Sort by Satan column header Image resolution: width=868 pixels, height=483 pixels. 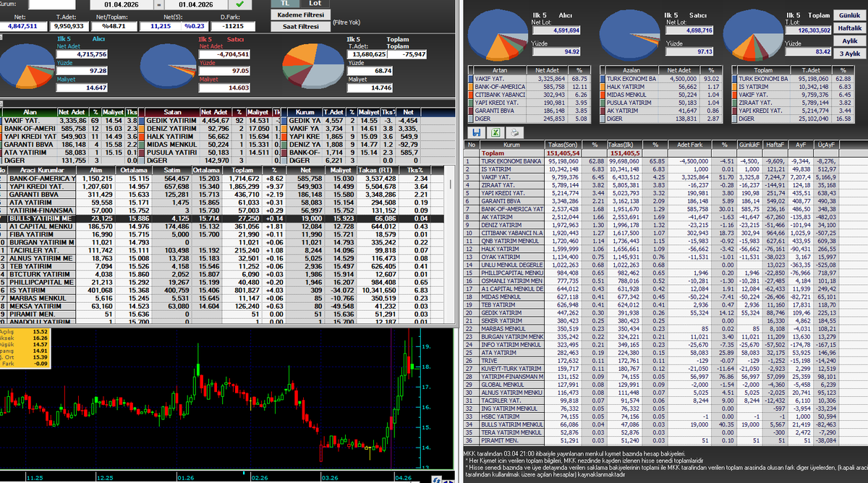point(171,112)
